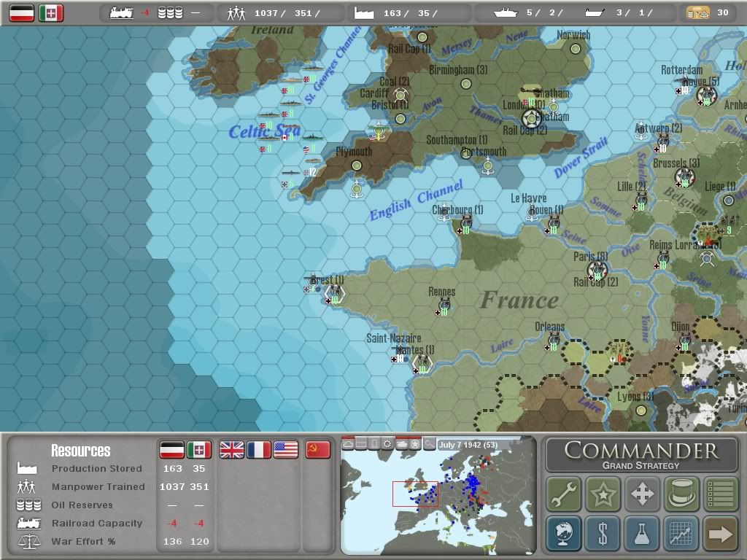Toggle the third minimap filter button
The image size is (747, 560).
pos(374,444)
